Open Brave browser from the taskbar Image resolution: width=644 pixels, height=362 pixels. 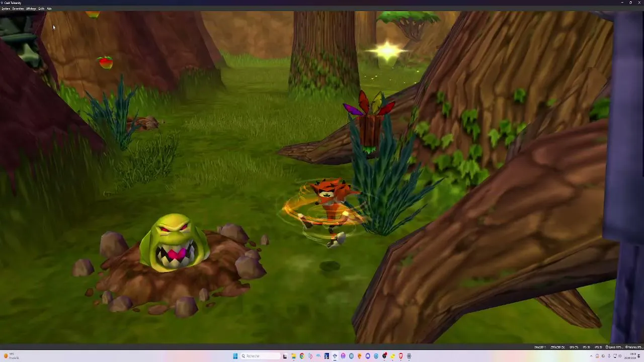(x=400, y=356)
